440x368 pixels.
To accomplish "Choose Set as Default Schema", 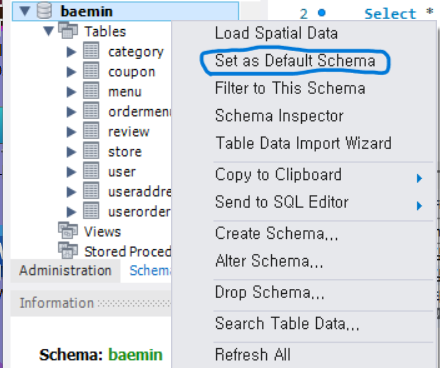I will (x=295, y=61).
